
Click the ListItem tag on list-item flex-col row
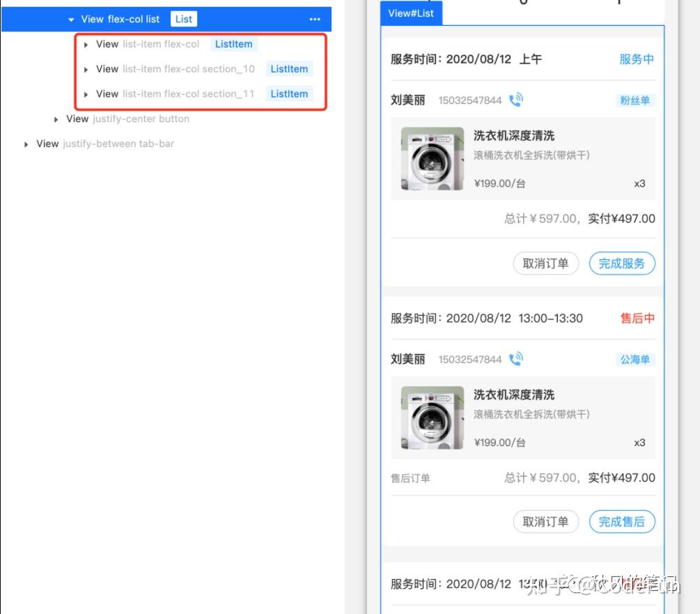click(234, 44)
